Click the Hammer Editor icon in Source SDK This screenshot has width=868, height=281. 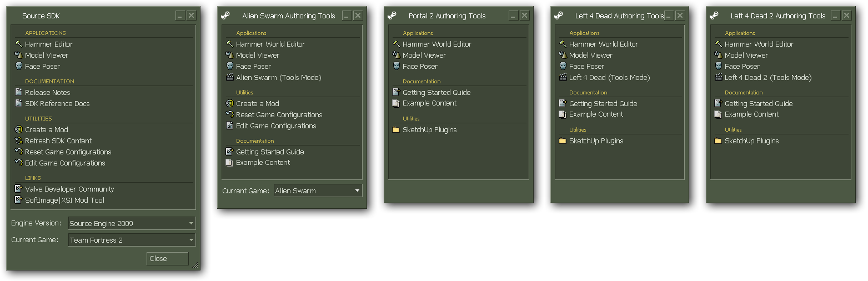click(x=18, y=44)
